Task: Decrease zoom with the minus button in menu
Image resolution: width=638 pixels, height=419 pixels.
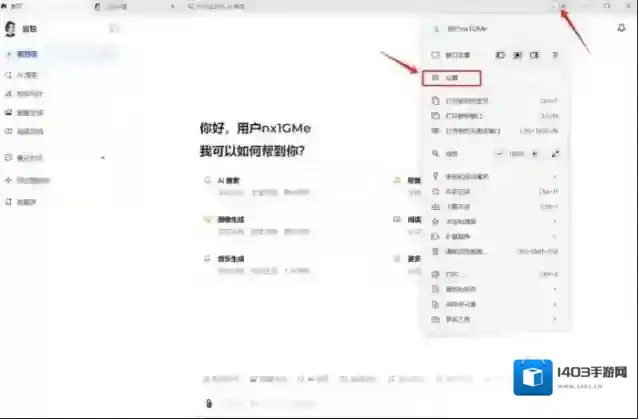Action: click(x=499, y=154)
